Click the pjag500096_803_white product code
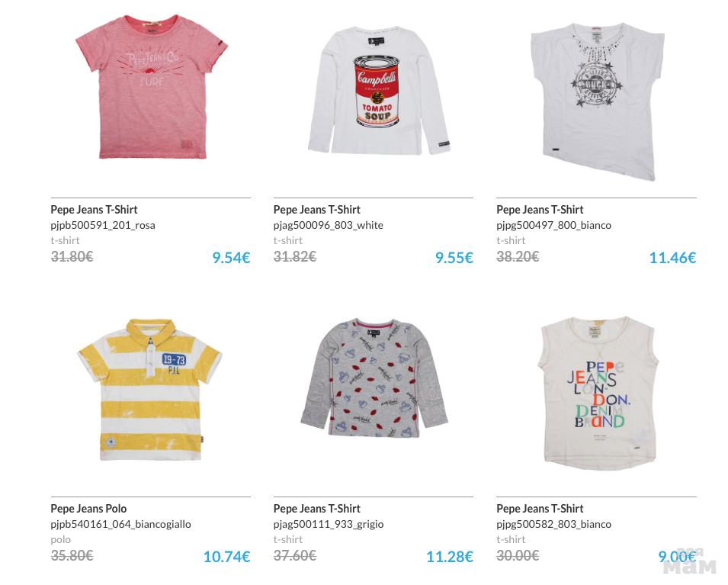 coord(329,225)
